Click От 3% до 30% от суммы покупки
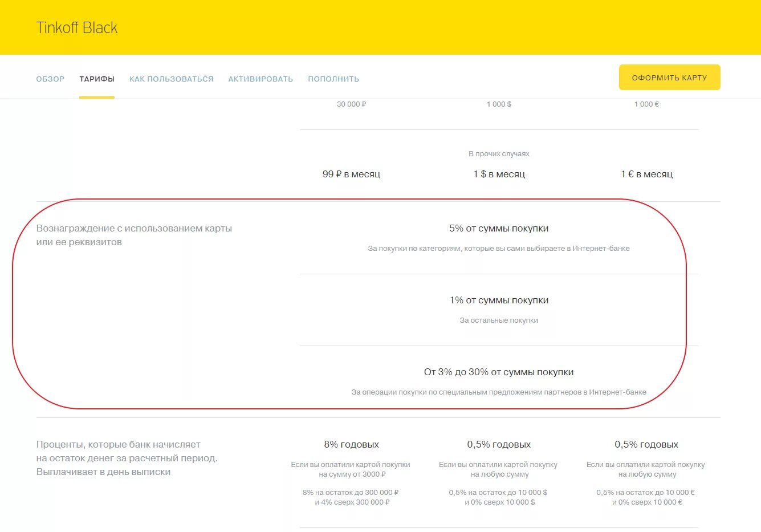Image resolution: width=761 pixels, height=532 pixels. click(x=499, y=372)
